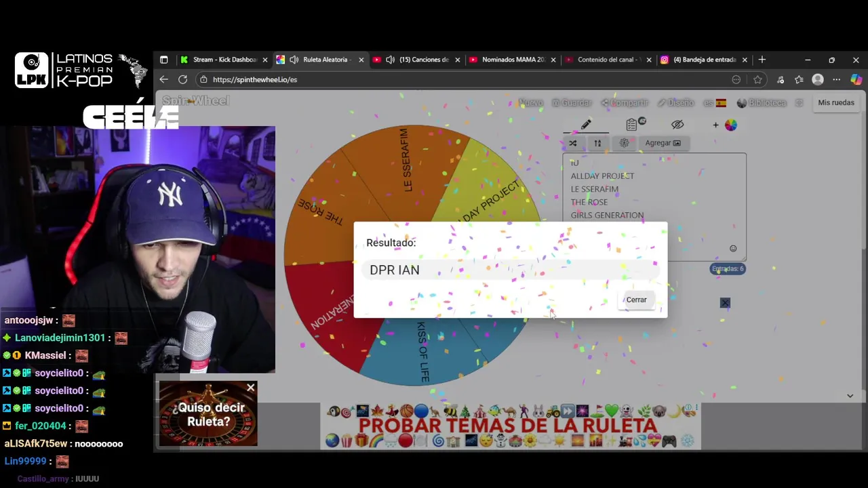Open browser extensions icon
The width and height of the screenshot is (868, 488).
click(x=781, y=79)
